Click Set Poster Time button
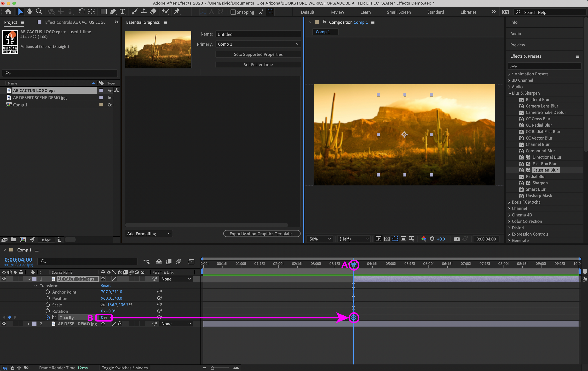 pyautogui.click(x=258, y=65)
